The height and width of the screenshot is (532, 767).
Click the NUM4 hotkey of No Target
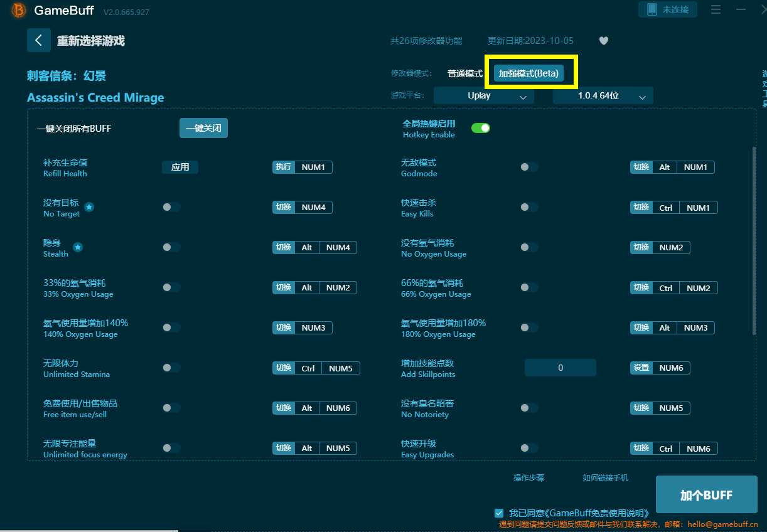(x=313, y=207)
